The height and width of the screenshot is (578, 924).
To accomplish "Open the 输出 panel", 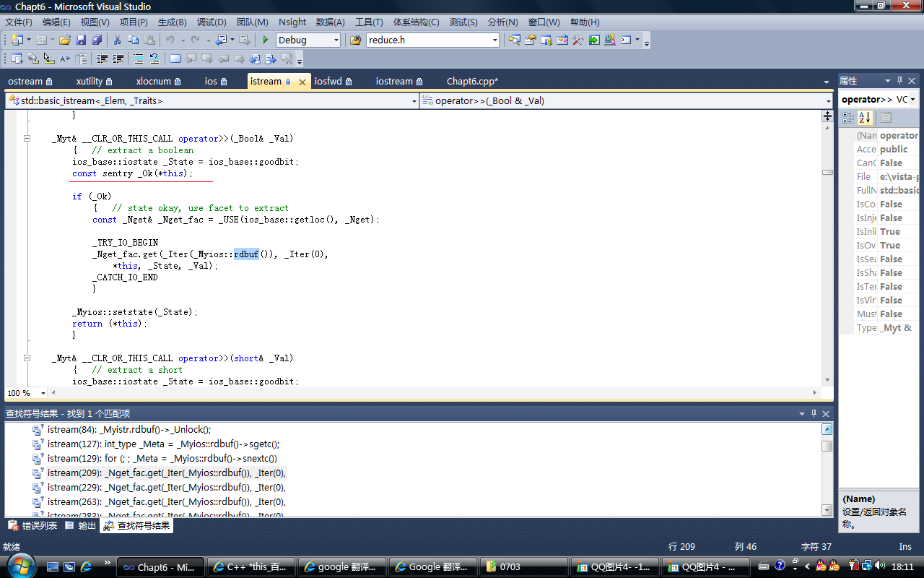I will pos(82,525).
